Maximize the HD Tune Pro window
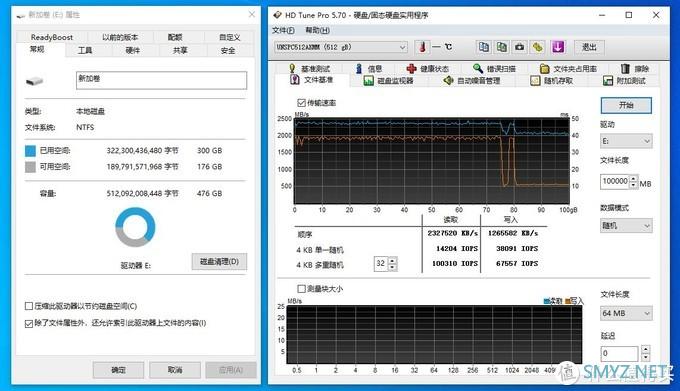Screen dimensions: 680x391 [628, 15]
